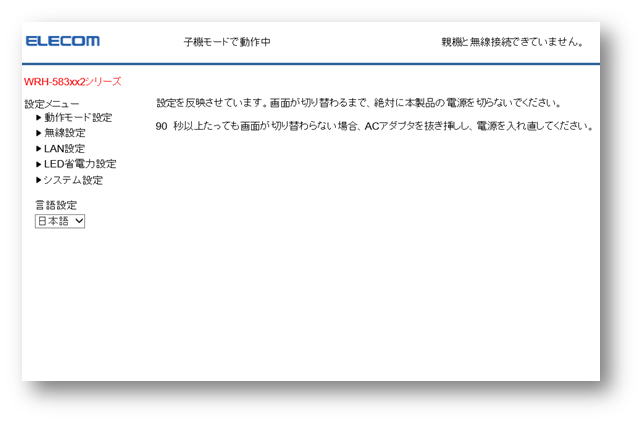Open the 無線設定 menu

(x=65, y=133)
